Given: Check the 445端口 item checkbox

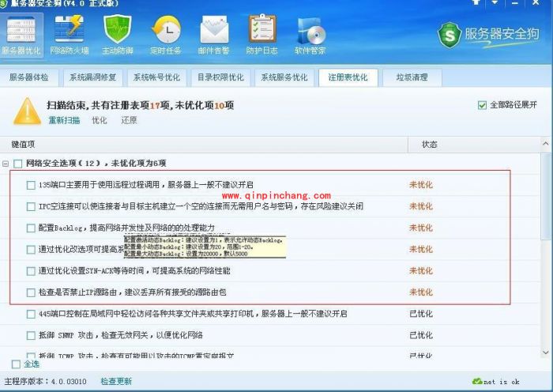Looking at the screenshot, I should click(x=31, y=315).
